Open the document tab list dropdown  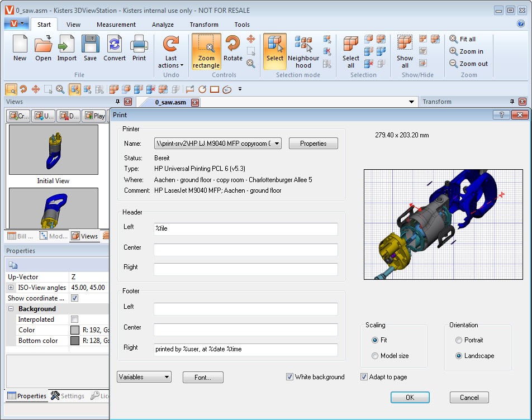point(411,102)
